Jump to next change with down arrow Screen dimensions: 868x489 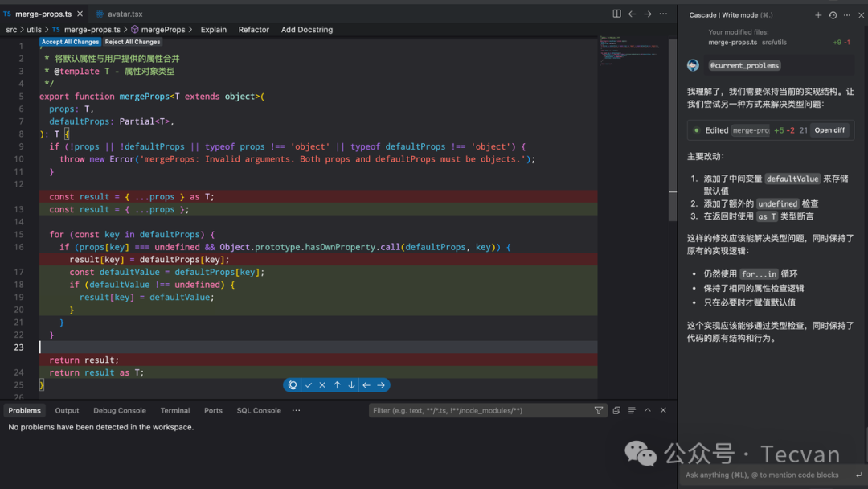point(351,385)
